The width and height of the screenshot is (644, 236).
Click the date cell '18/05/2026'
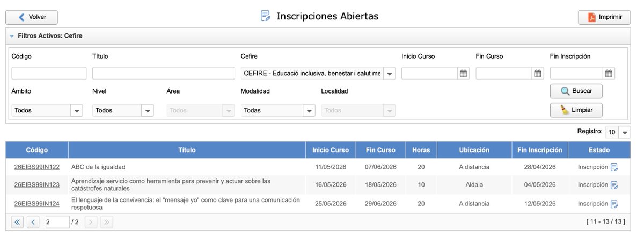(380, 185)
